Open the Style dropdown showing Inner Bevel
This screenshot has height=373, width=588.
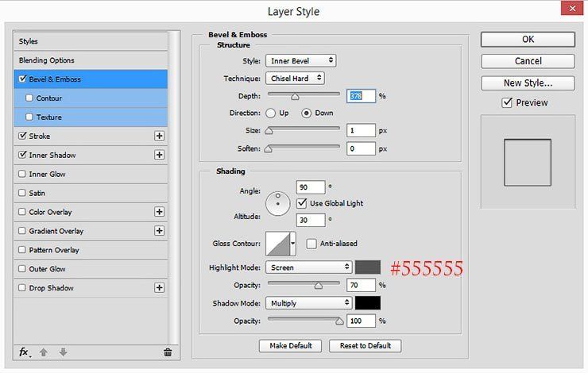click(300, 60)
